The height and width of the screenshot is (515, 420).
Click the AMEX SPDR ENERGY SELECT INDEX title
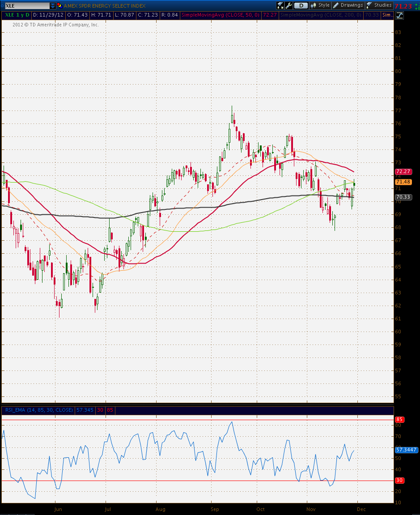(104, 5)
